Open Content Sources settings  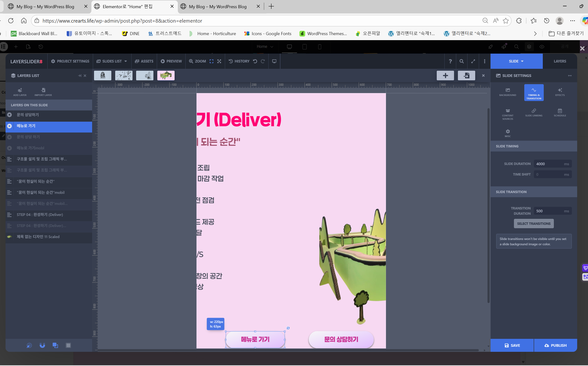tap(507, 114)
